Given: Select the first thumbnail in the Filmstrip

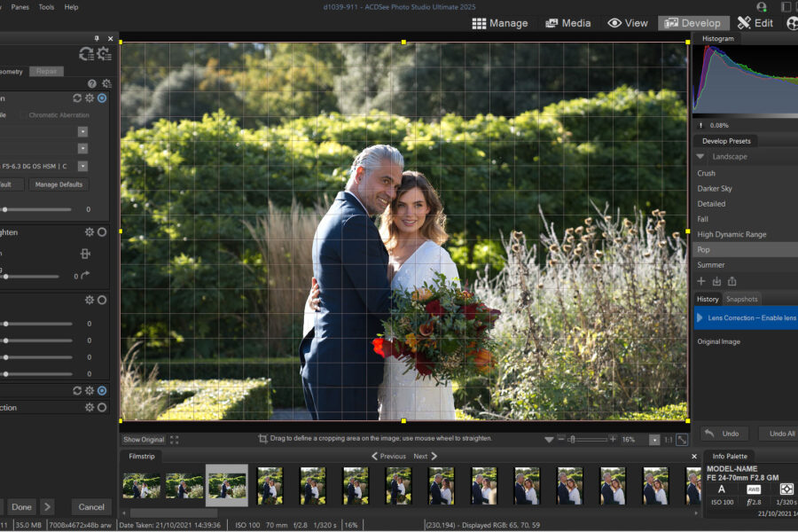Looking at the screenshot, I should 141,486.
